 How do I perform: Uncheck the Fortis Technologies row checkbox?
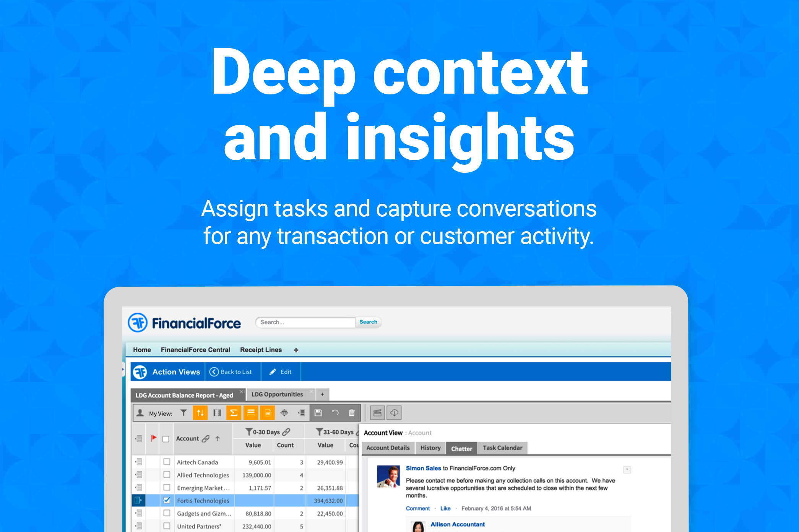(x=167, y=500)
